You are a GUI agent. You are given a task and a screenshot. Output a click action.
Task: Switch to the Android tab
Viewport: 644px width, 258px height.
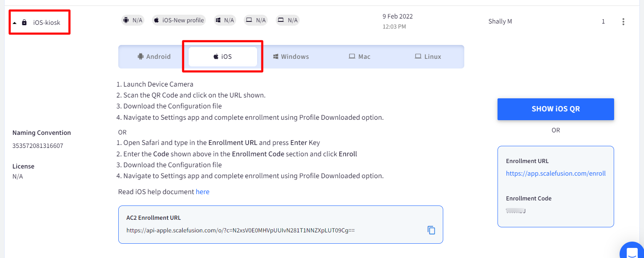click(154, 57)
